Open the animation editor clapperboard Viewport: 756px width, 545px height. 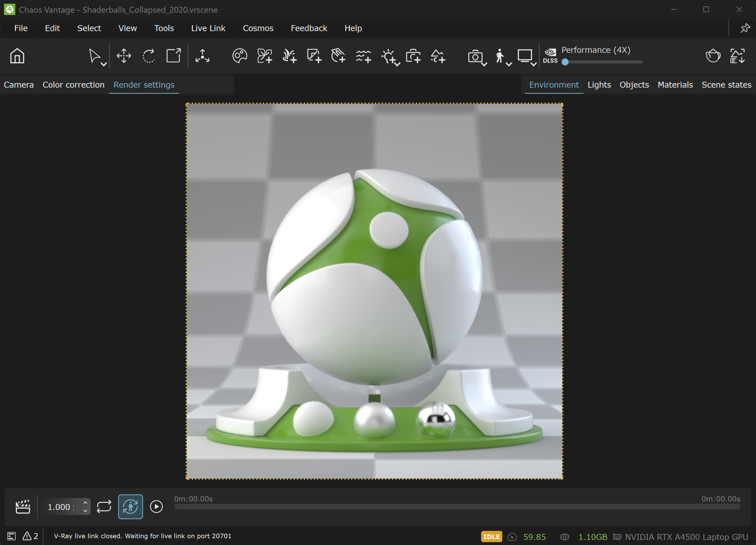(23, 507)
